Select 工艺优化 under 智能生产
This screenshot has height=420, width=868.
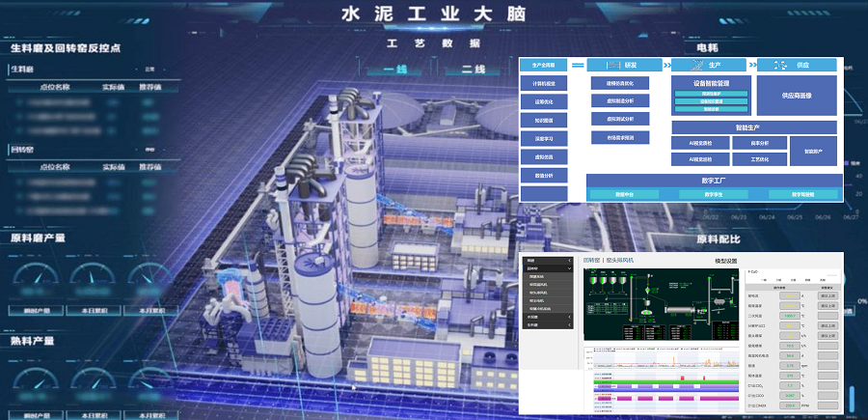(758, 158)
